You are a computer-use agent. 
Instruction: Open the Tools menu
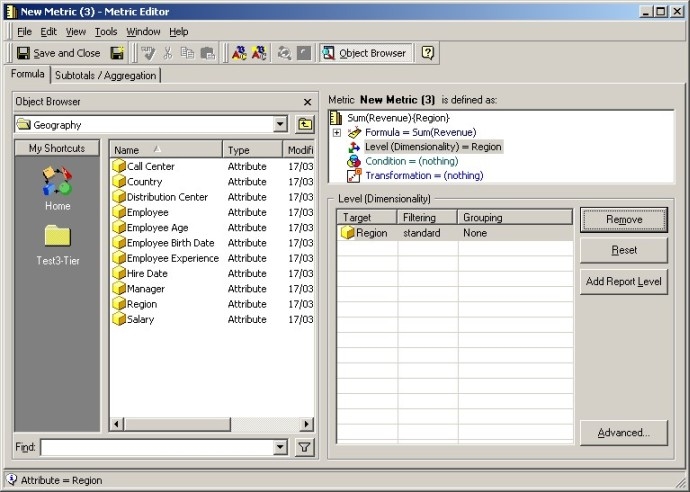105,32
